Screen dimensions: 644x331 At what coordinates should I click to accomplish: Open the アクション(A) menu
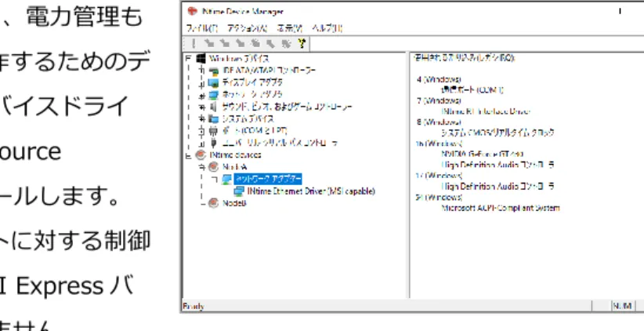click(x=247, y=28)
